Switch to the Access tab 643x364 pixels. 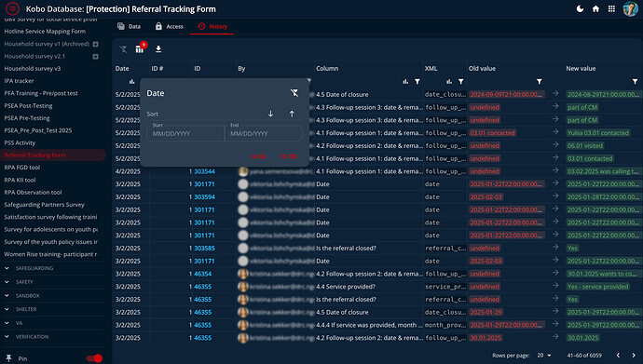click(170, 26)
